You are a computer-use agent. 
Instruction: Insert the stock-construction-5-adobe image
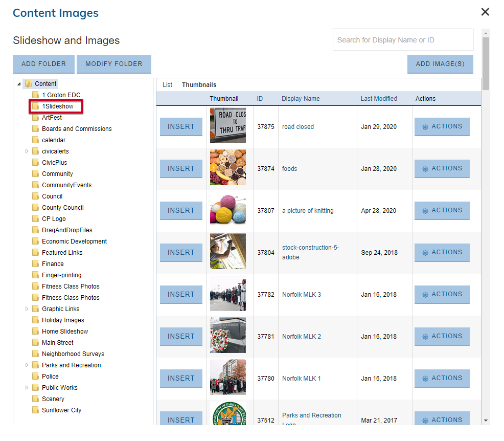pos(181,253)
